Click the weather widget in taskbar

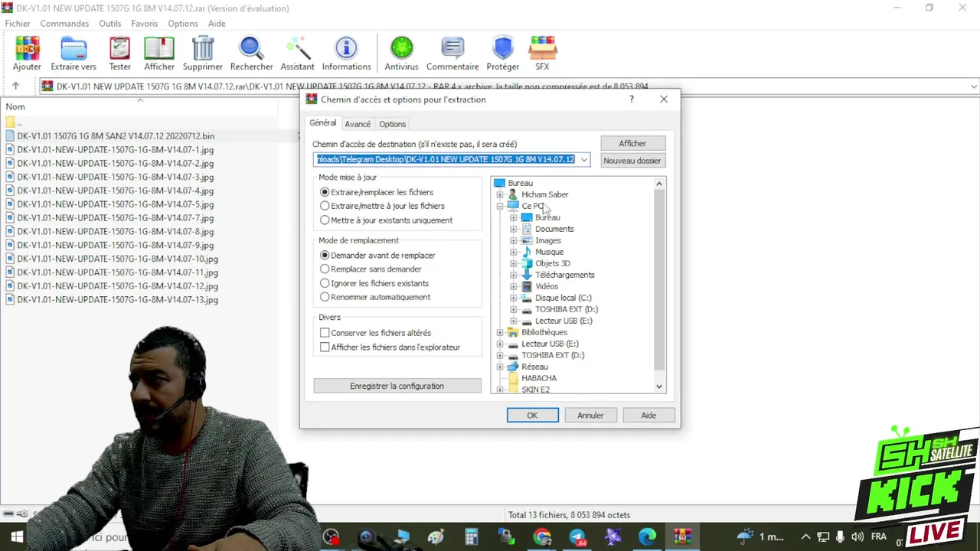[x=760, y=537]
